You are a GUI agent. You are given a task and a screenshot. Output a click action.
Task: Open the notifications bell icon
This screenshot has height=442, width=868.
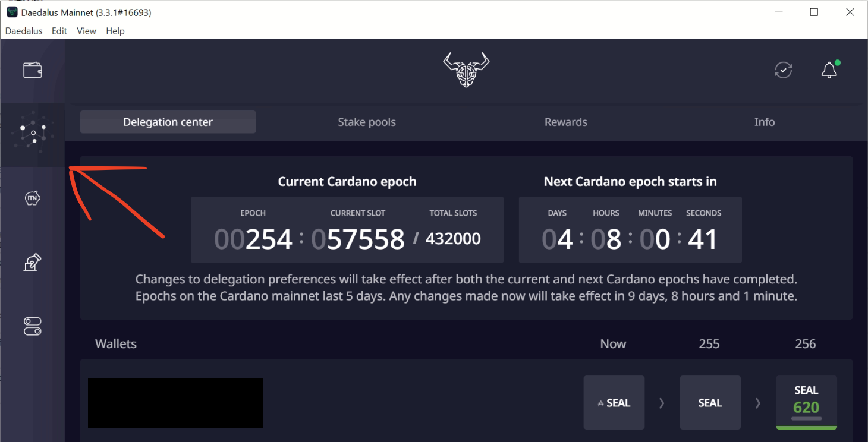click(x=829, y=70)
